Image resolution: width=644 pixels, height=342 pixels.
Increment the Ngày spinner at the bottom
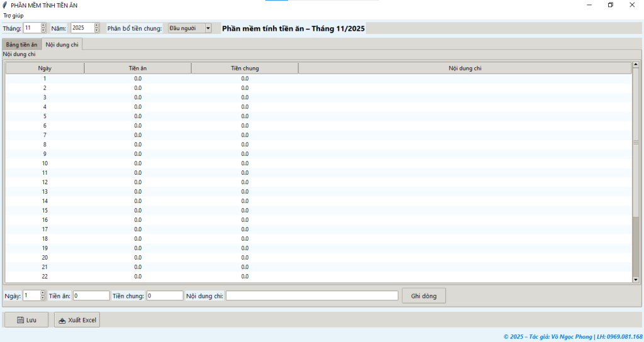tap(43, 293)
